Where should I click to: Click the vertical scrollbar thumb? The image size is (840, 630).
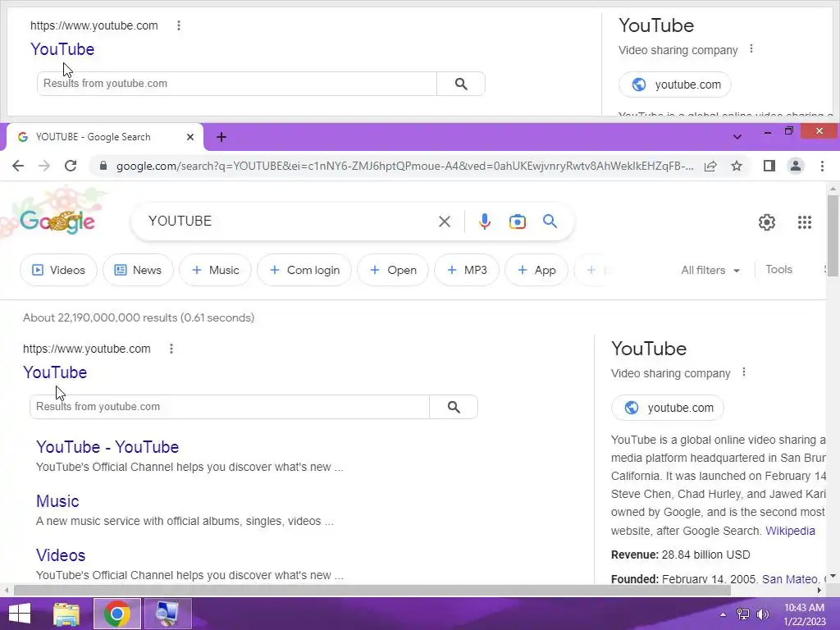click(833, 236)
